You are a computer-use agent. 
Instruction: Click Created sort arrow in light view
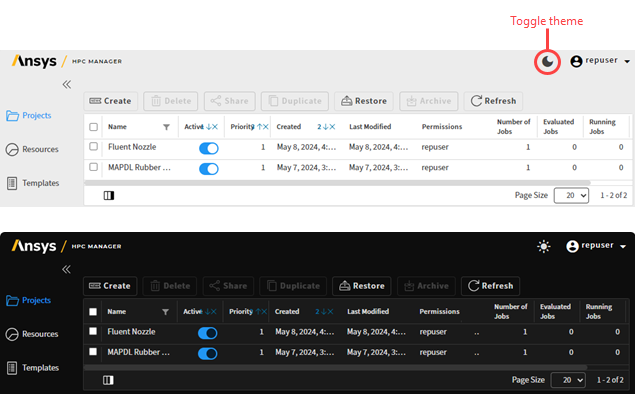(x=326, y=127)
